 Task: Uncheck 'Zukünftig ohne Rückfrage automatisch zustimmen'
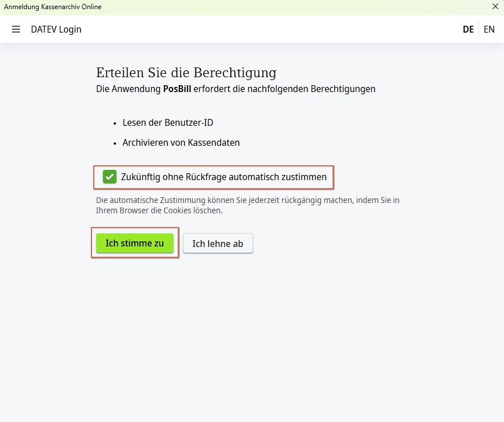point(109,177)
